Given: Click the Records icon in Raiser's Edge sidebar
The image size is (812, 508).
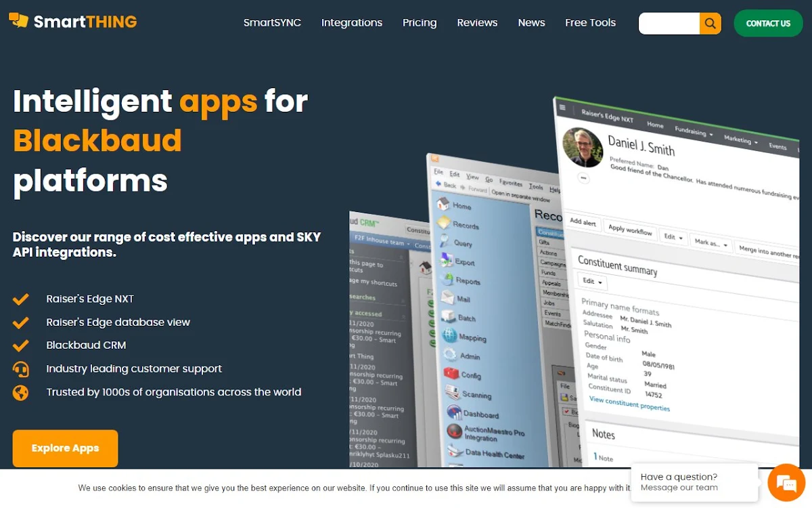Looking at the screenshot, I should [444, 222].
